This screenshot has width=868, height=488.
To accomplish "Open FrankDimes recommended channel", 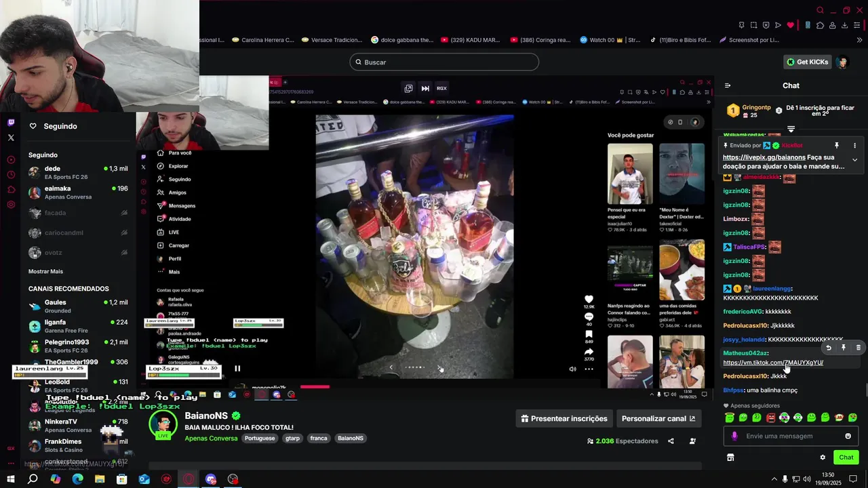I will click(78, 445).
